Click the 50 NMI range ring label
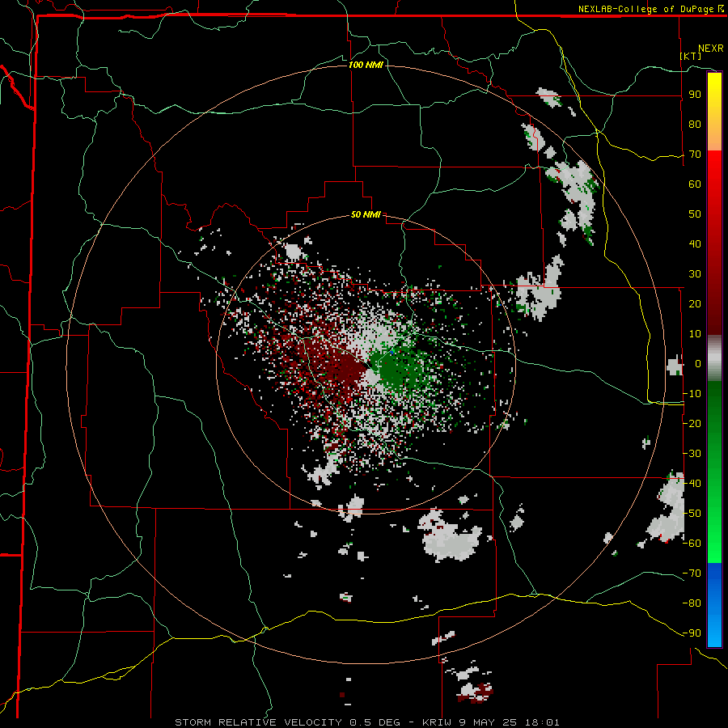The image size is (728, 728). click(x=366, y=214)
